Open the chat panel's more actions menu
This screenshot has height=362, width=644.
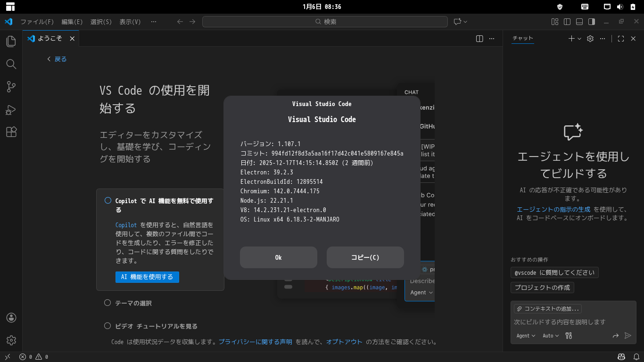coord(603,39)
